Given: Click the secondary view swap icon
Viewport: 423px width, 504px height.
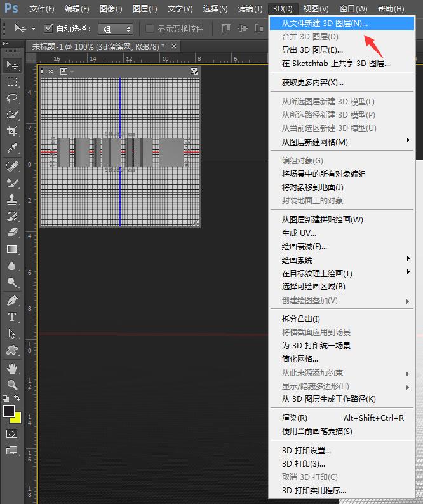Looking at the screenshot, I should [x=194, y=71].
